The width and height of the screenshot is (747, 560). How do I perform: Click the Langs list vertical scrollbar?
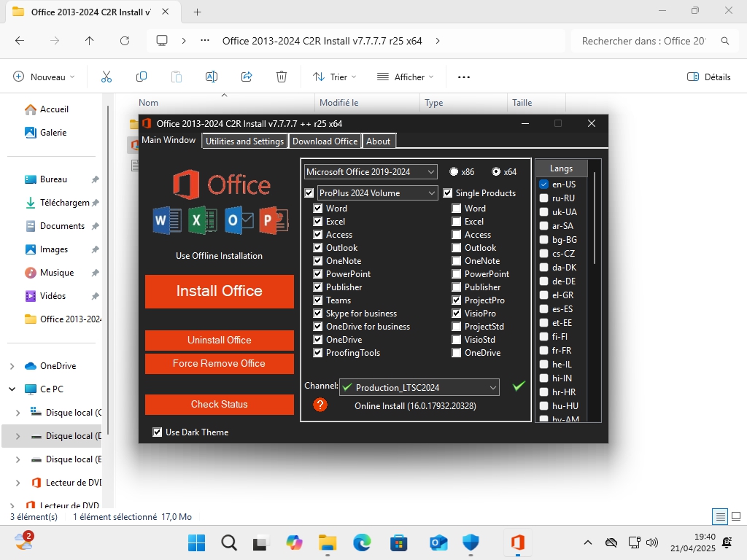click(595, 219)
